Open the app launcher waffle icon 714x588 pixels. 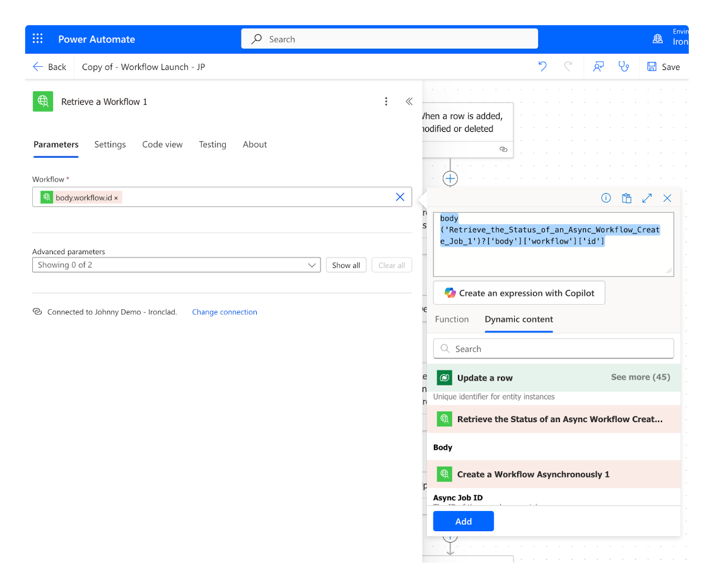(38, 38)
